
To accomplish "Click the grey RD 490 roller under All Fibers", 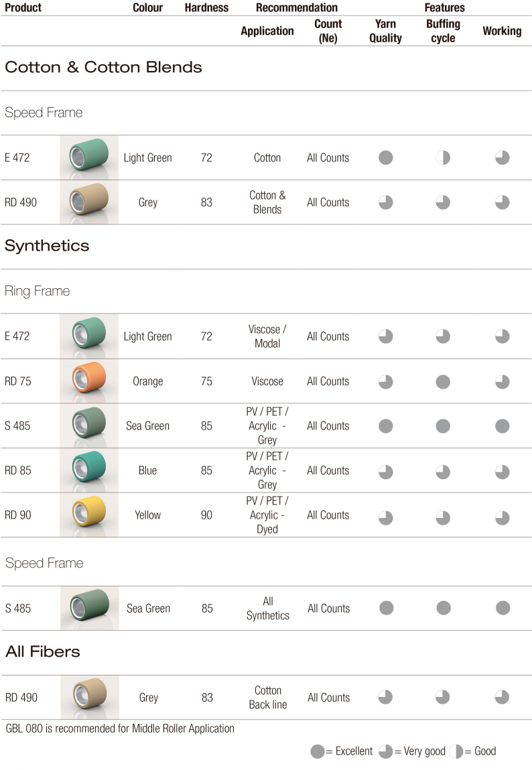I will pyautogui.click(x=90, y=698).
